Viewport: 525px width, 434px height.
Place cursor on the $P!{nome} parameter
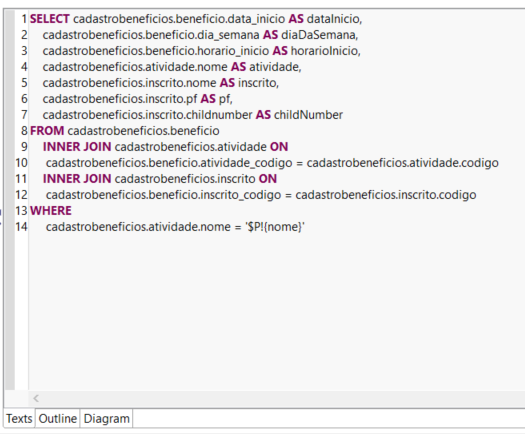tap(275, 227)
